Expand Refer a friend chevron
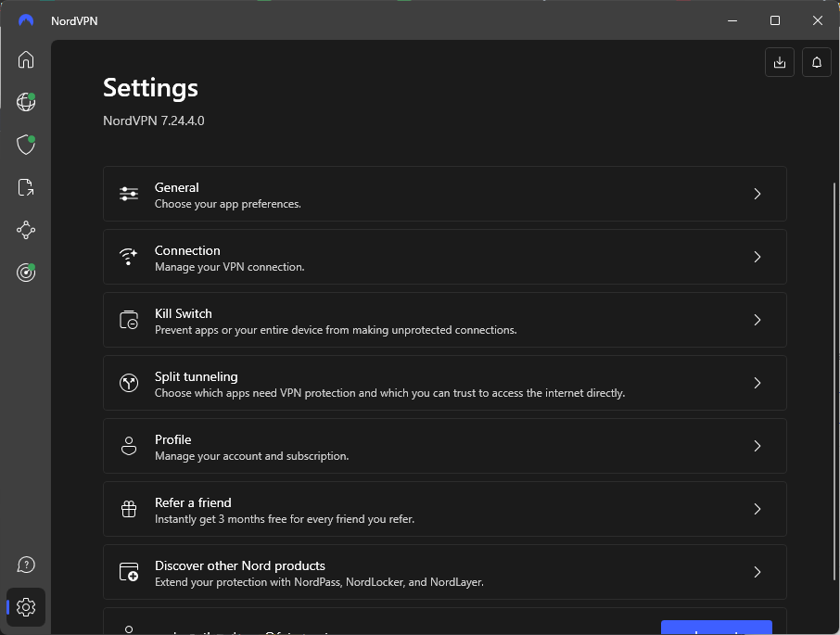This screenshot has height=635, width=840. [757, 509]
